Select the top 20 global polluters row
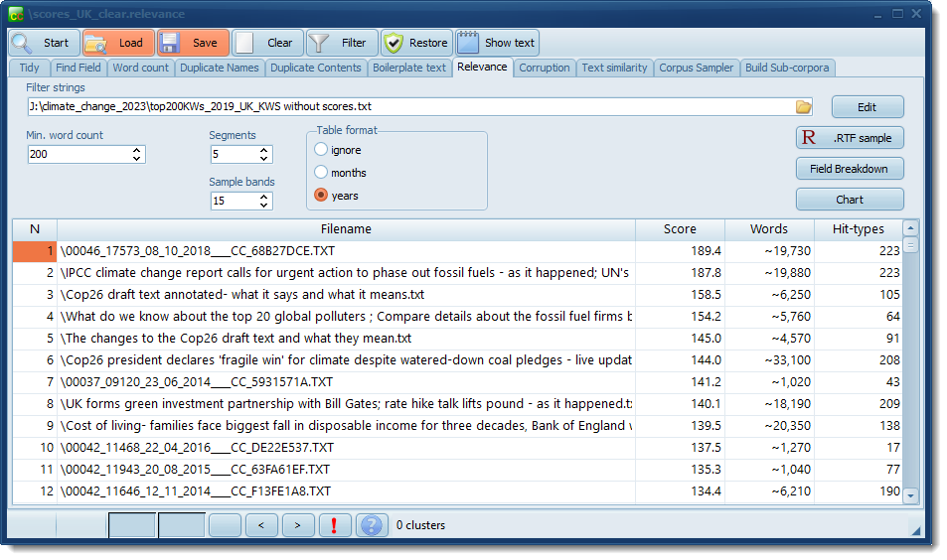Image resolution: width=947 pixels, height=560 pixels. (x=457, y=316)
